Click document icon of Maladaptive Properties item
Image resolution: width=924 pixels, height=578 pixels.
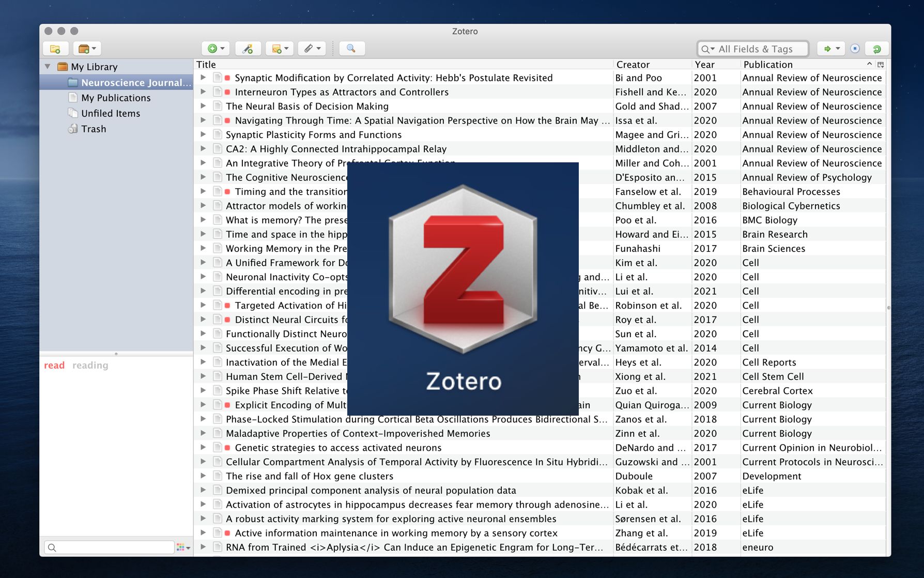pos(218,433)
